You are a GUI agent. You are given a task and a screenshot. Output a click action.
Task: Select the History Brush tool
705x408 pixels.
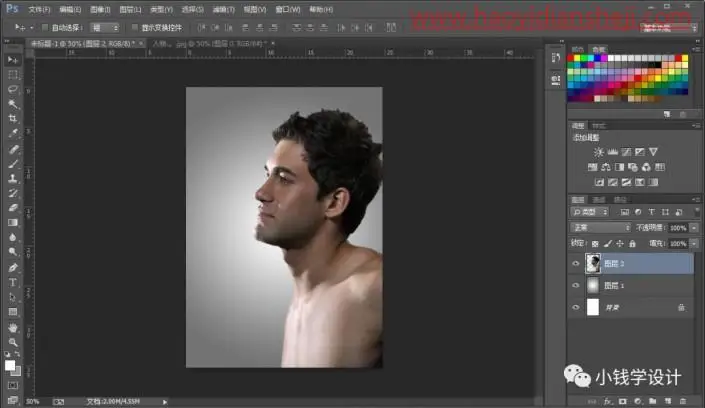coord(13,193)
